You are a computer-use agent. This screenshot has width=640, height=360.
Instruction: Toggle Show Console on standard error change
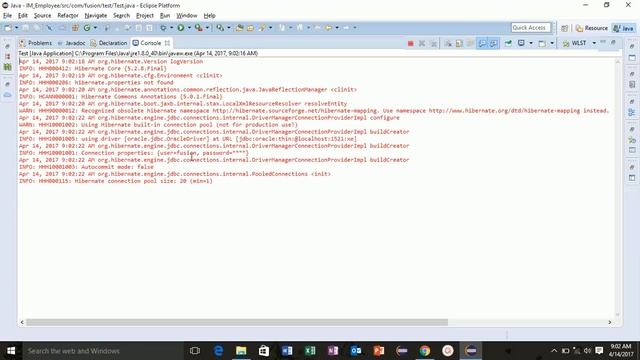pos(493,43)
